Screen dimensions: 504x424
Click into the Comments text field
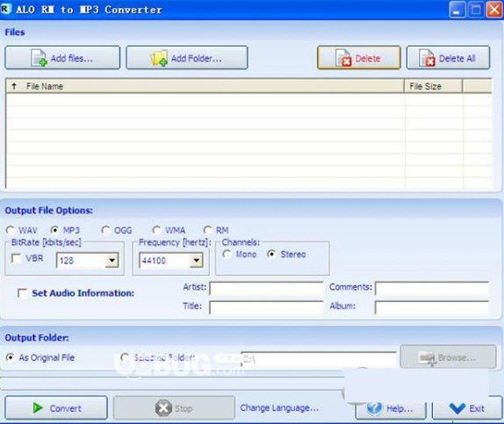(432, 288)
